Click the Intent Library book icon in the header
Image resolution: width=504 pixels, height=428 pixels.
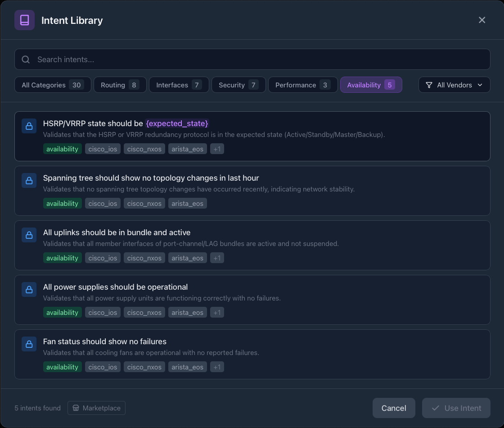coord(24,20)
